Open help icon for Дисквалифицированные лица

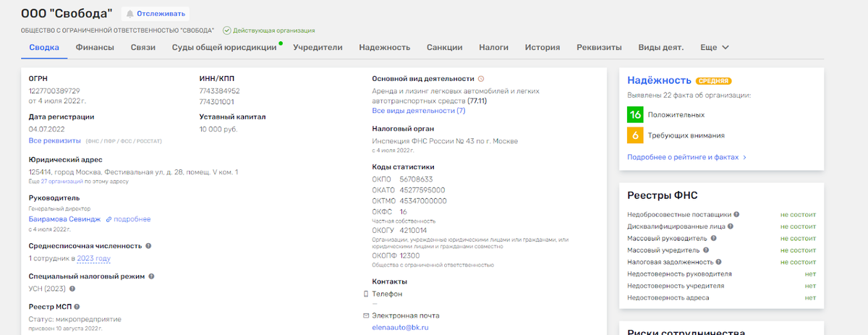[x=731, y=226]
